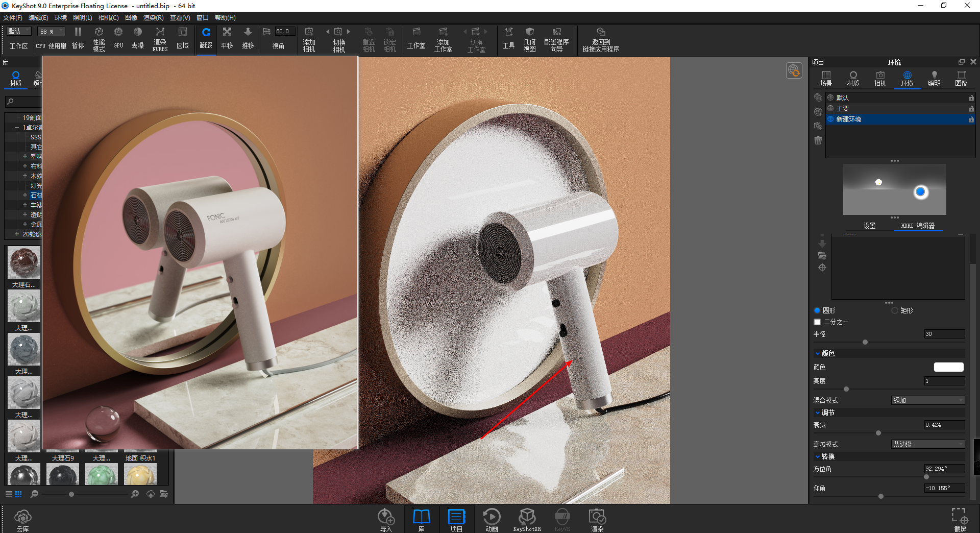The height and width of the screenshot is (533, 980).
Task: Open the 衰减模式 dropdown
Action: [928, 445]
